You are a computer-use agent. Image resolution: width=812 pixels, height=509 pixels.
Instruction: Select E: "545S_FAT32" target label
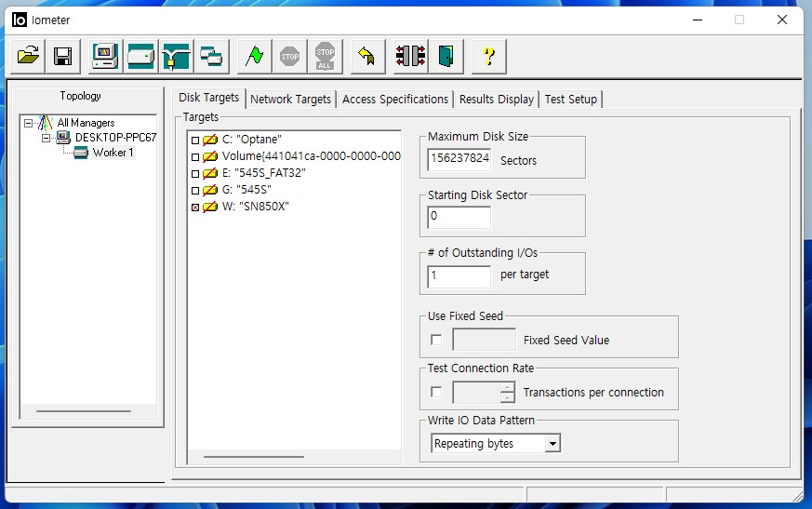pyautogui.click(x=263, y=173)
